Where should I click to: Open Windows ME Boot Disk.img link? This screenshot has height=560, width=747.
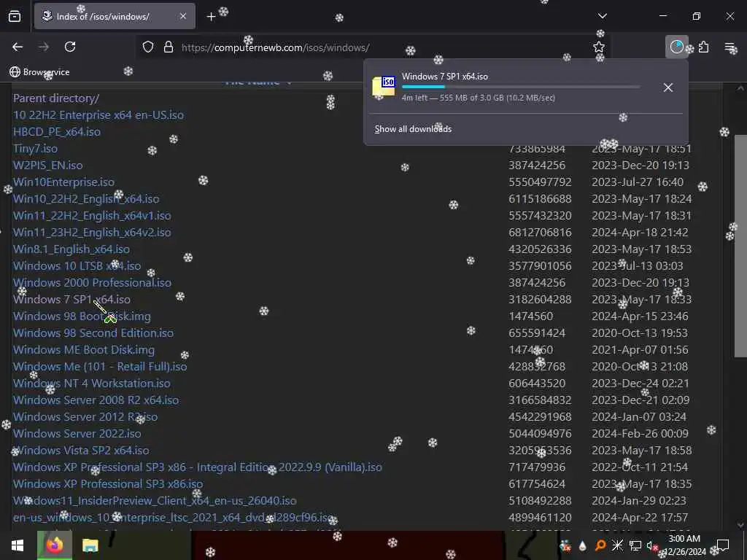point(84,349)
